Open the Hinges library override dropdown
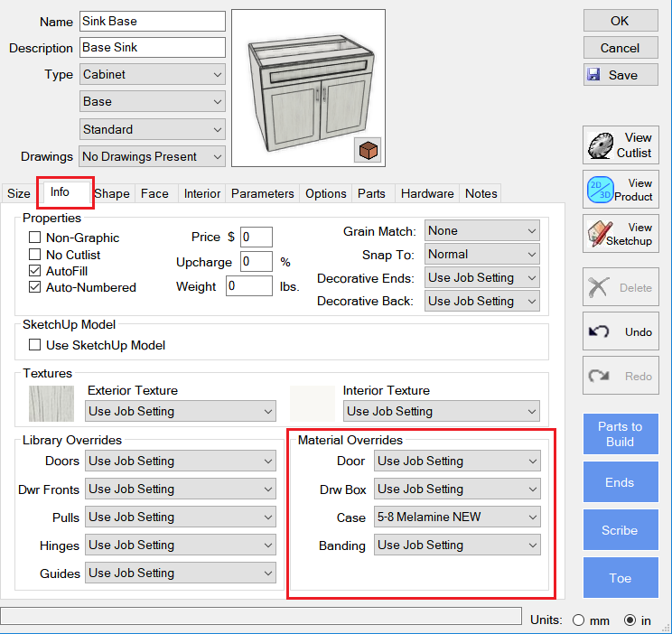672x634 pixels. [x=181, y=545]
